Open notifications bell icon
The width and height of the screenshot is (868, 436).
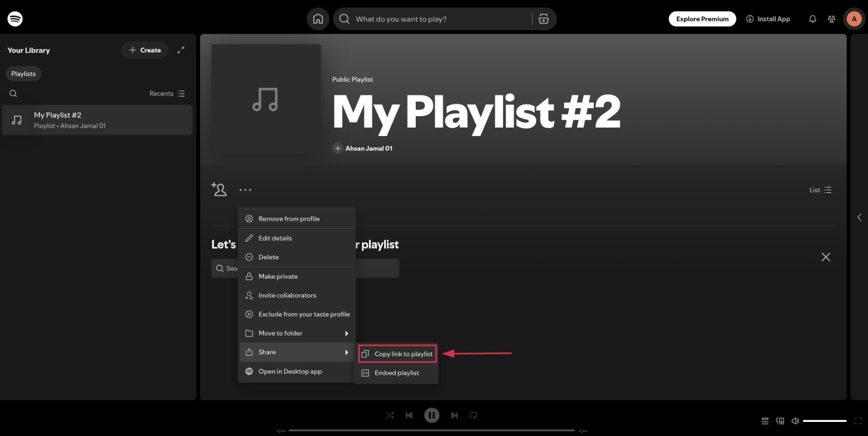point(812,19)
